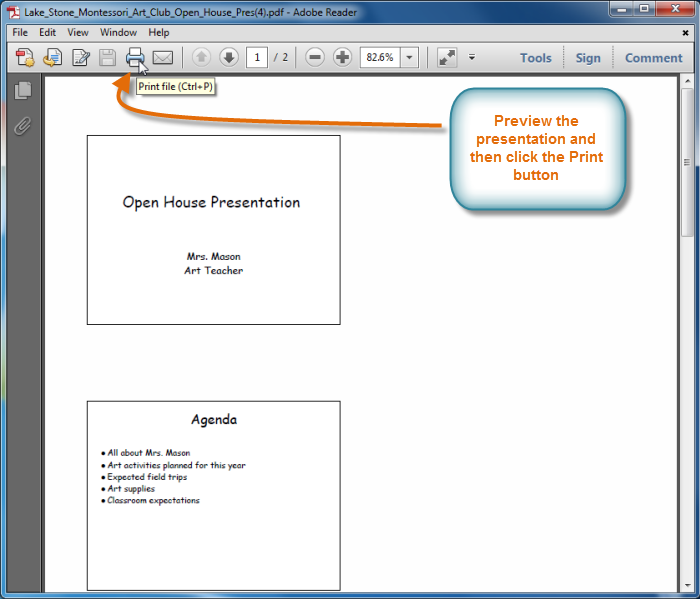Open the Help menu
Screen dimensions: 700x599
click(159, 33)
